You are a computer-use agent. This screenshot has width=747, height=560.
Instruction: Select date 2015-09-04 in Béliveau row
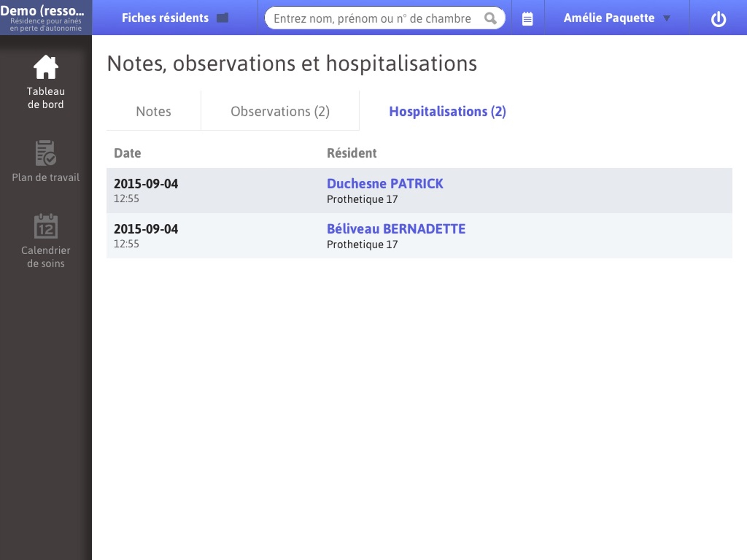click(x=146, y=229)
